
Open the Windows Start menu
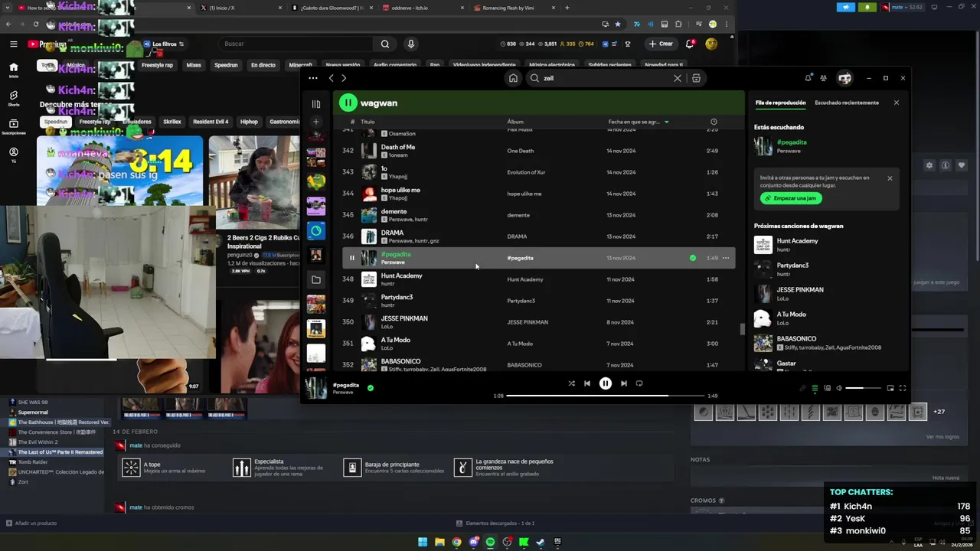423,542
